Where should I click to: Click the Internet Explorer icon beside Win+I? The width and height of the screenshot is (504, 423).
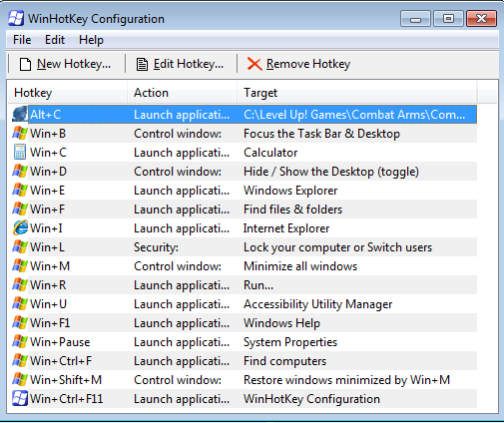pos(20,228)
